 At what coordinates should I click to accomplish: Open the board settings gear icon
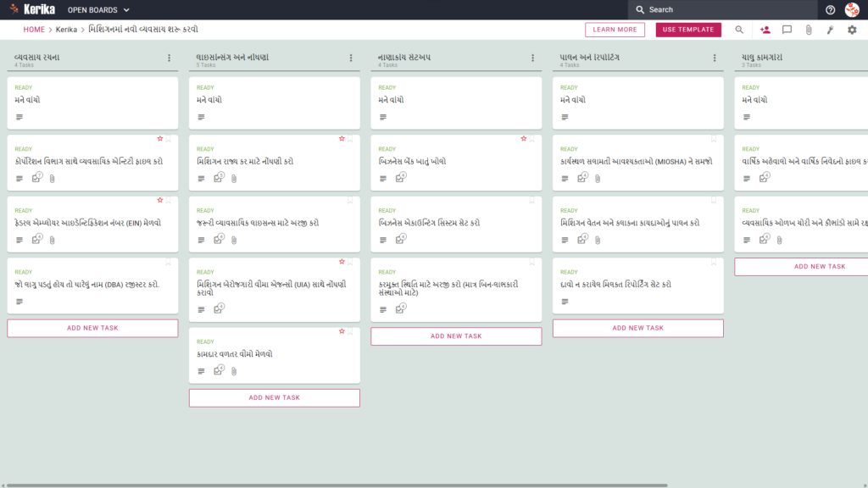pyautogui.click(x=852, y=30)
